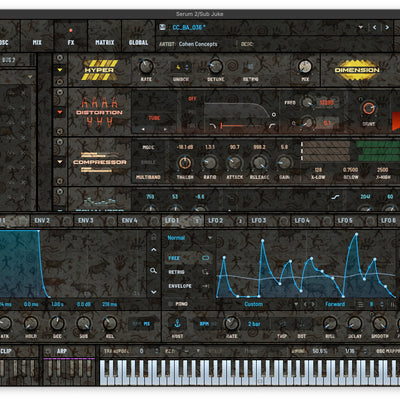Collapse the Hyper module yellow arrow
The image size is (400, 400).
[60, 70]
